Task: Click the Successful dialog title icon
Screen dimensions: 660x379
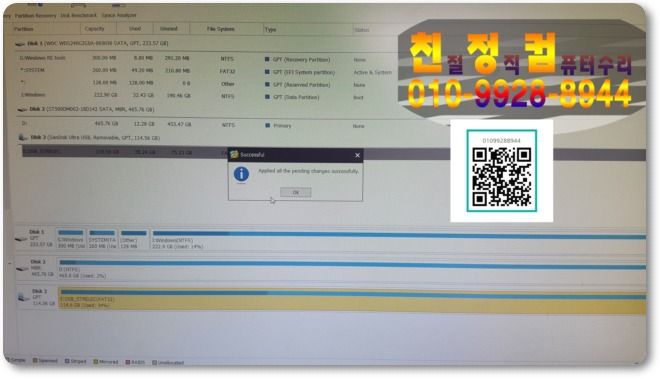Action: pos(234,155)
